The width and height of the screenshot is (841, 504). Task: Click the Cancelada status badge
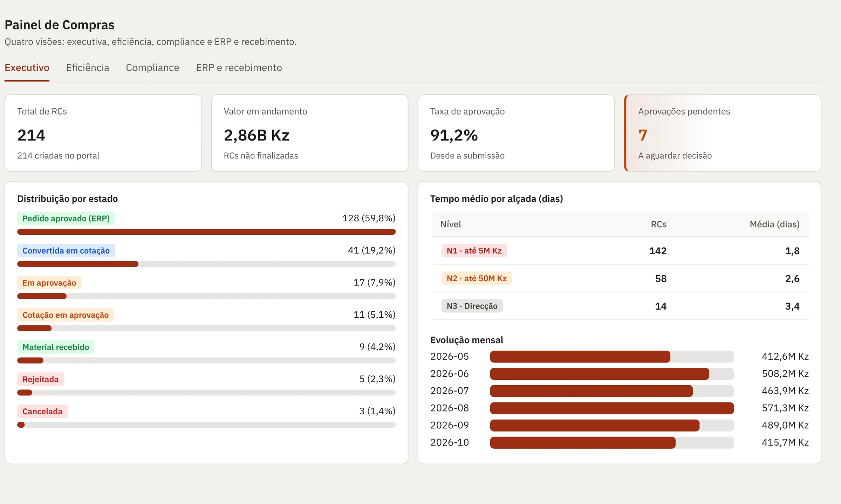coord(42,412)
